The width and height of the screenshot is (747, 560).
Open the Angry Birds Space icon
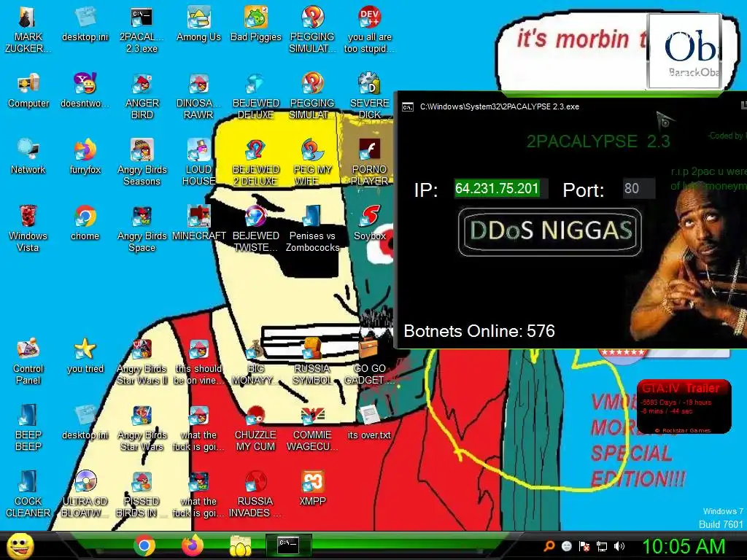[x=142, y=227]
